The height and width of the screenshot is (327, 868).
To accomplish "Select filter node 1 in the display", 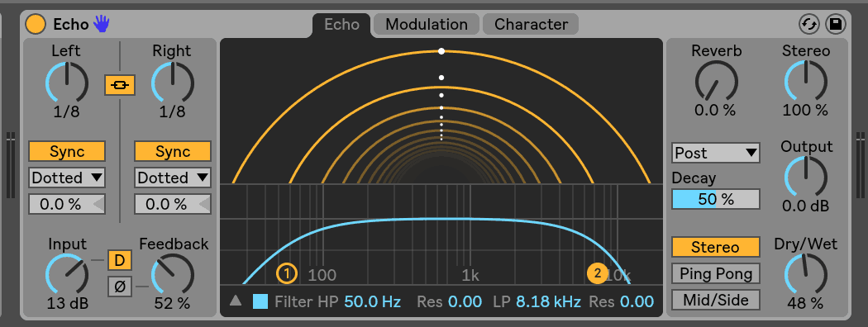I will pos(287,273).
